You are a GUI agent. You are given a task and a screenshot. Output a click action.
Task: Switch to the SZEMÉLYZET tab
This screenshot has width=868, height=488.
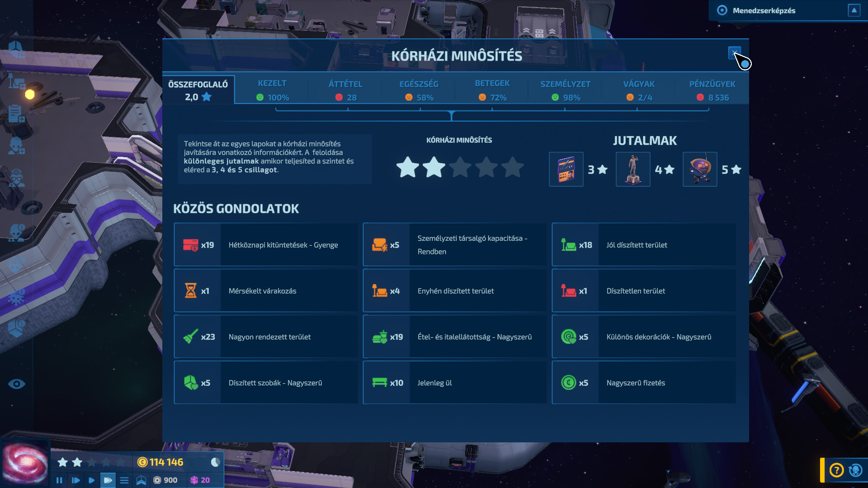565,90
